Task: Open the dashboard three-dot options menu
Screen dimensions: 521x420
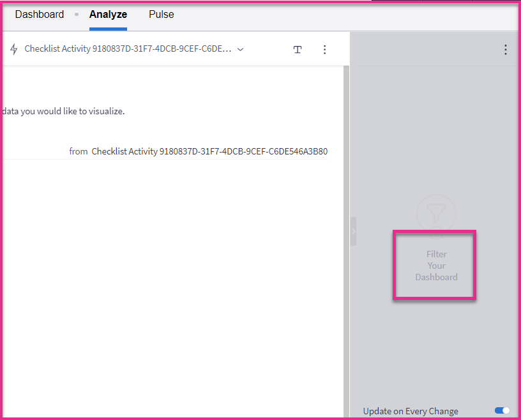Action: click(324, 50)
